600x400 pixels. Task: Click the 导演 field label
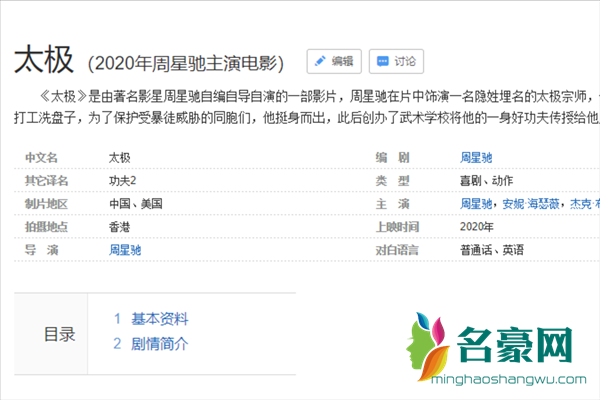(41, 250)
